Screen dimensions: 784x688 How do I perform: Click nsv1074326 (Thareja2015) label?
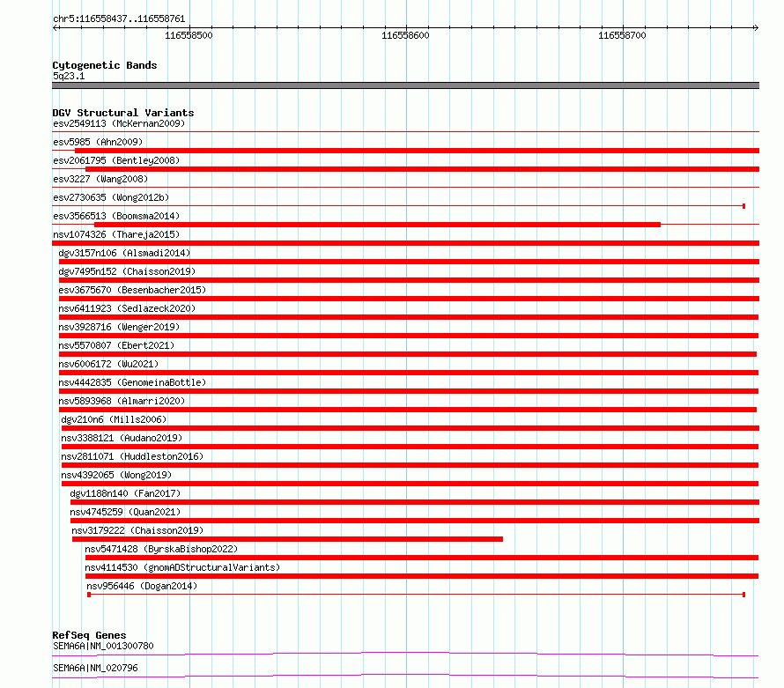click(x=116, y=234)
